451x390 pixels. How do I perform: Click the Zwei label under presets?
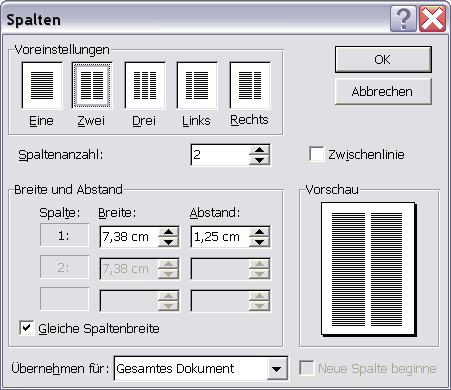coord(91,121)
